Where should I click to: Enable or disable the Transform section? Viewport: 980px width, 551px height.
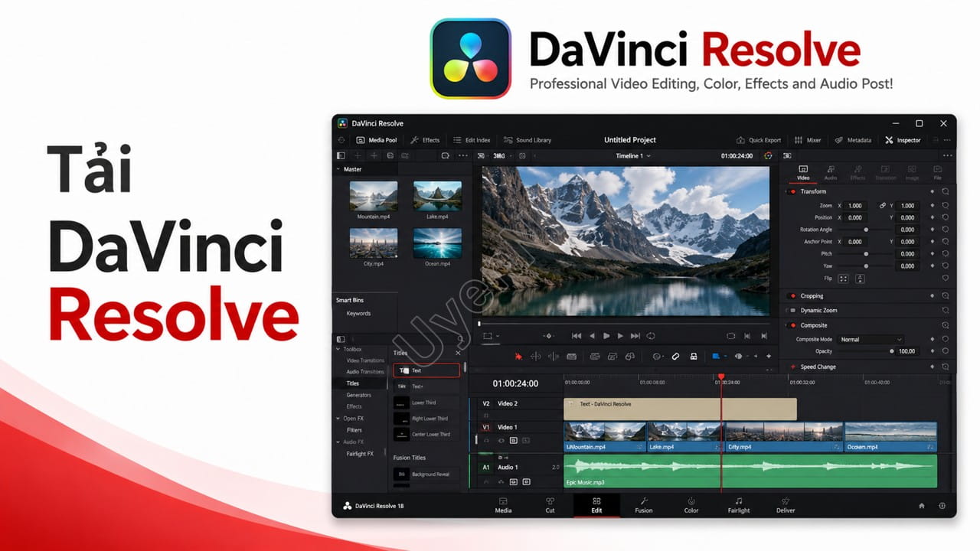(x=792, y=191)
